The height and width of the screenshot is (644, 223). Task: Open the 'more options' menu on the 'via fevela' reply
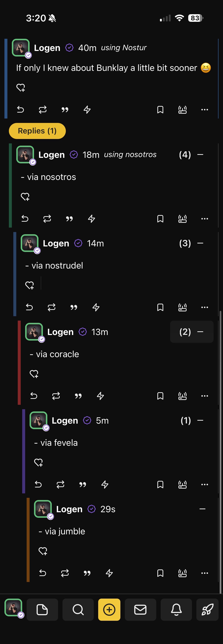pos(205,485)
